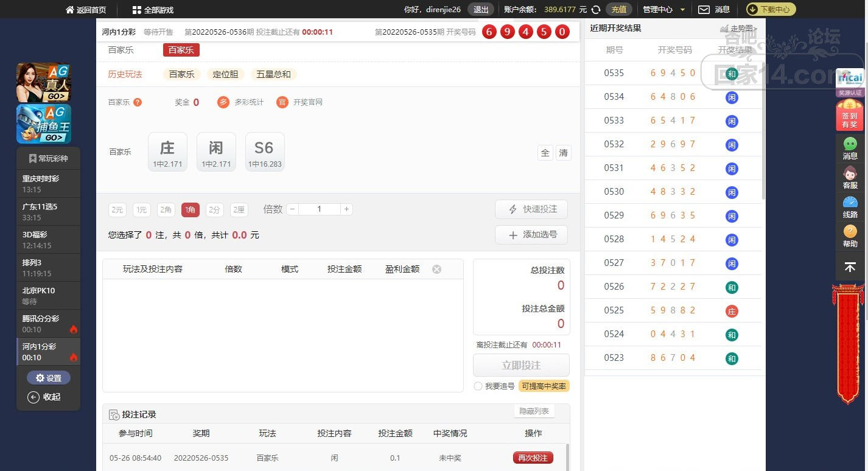Click the scroll-to-top arrow icon
The width and height of the screenshot is (868, 471).
(x=850, y=267)
